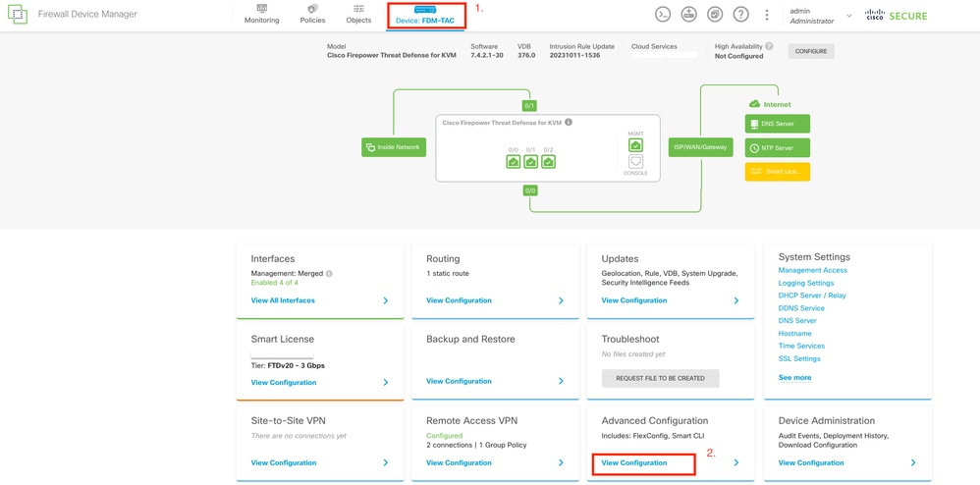The height and width of the screenshot is (485, 980).
Task: Open DHCP Server / Relay link
Action: [812, 296]
